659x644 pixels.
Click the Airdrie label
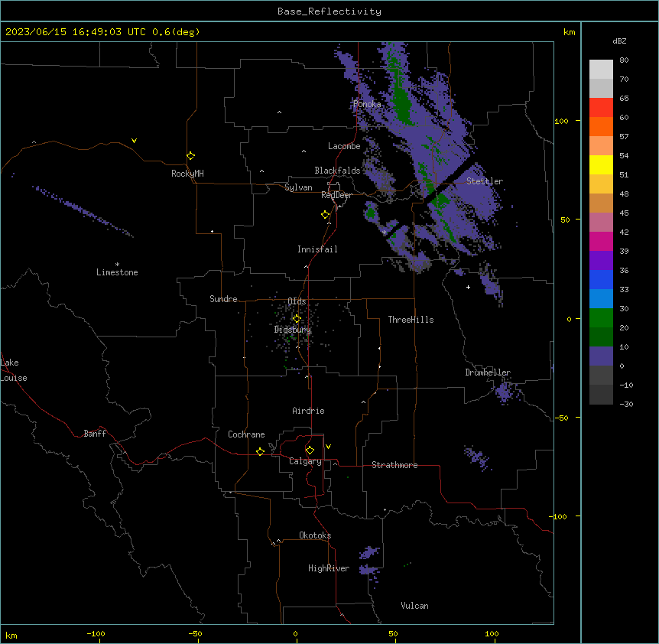click(x=309, y=411)
